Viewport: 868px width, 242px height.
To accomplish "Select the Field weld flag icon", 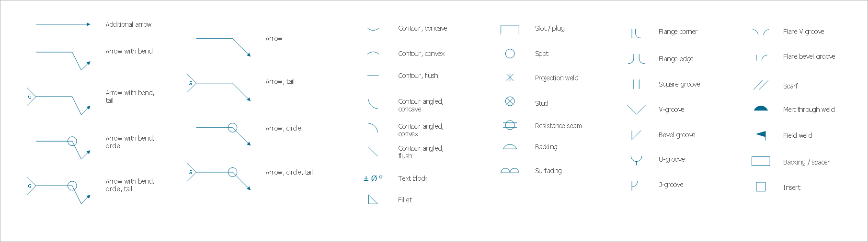I will (761, 135).
